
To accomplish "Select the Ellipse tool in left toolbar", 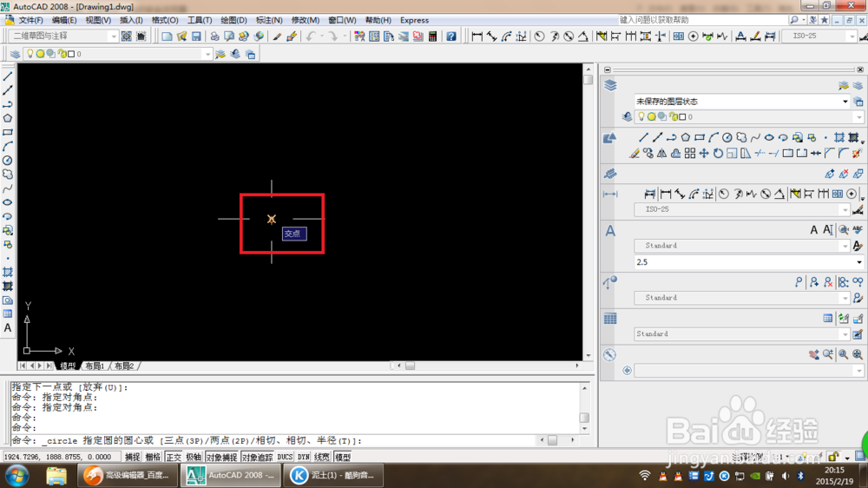I will coord(8,202).
